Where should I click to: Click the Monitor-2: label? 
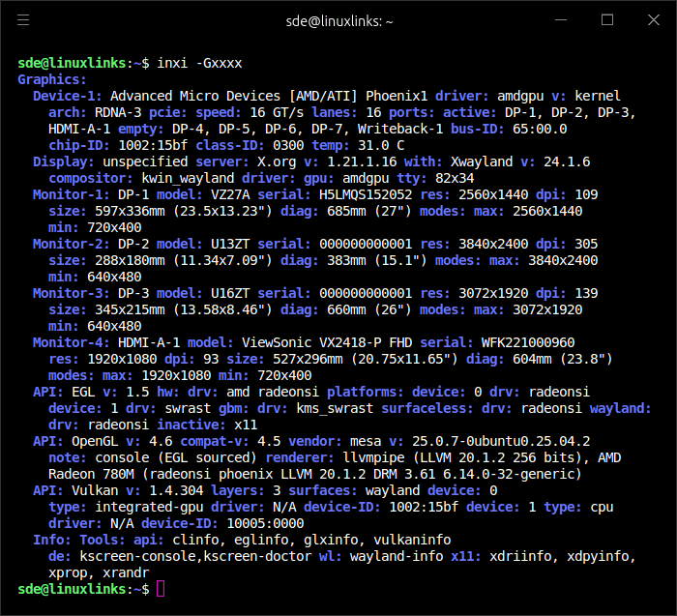click(72, 244)
